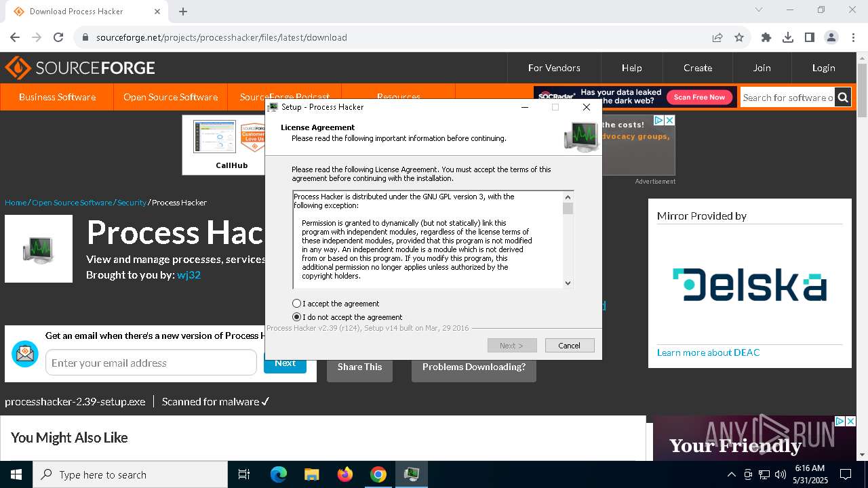Open the Help menu on SourceForge
Screen dimensions: 868x488
[632, 68]
